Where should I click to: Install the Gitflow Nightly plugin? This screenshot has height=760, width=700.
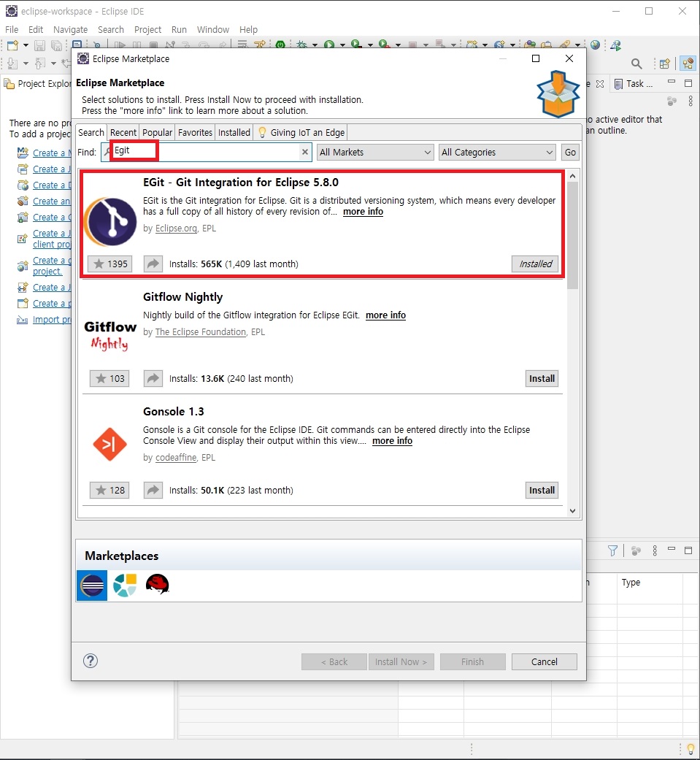[x=542, y=379]
